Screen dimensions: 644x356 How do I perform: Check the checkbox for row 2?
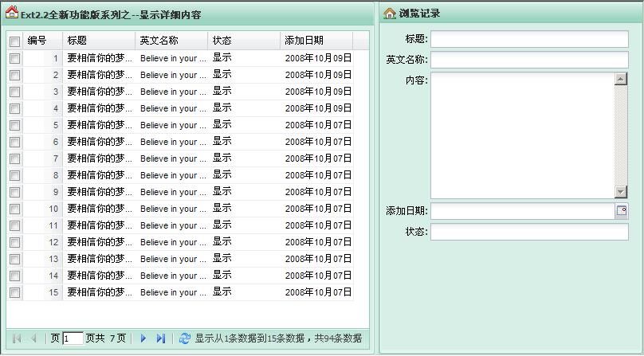[15, 75]
